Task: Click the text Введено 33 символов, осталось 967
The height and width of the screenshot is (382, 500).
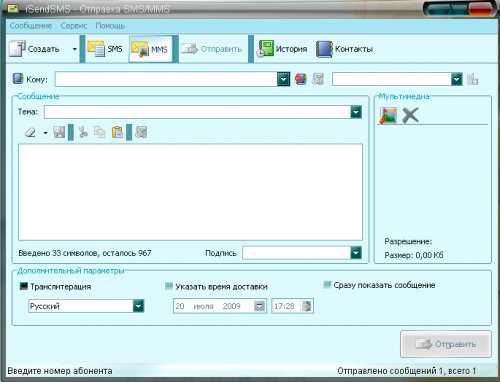Action: click(x=85, y=253)
